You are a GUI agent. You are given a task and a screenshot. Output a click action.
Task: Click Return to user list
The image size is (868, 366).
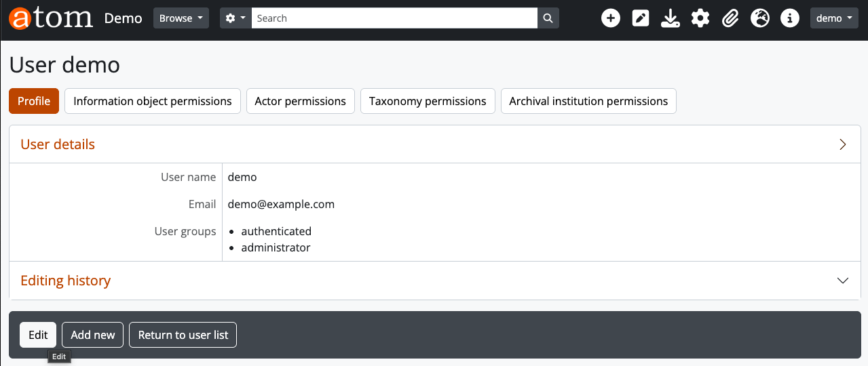coord(183,335)
